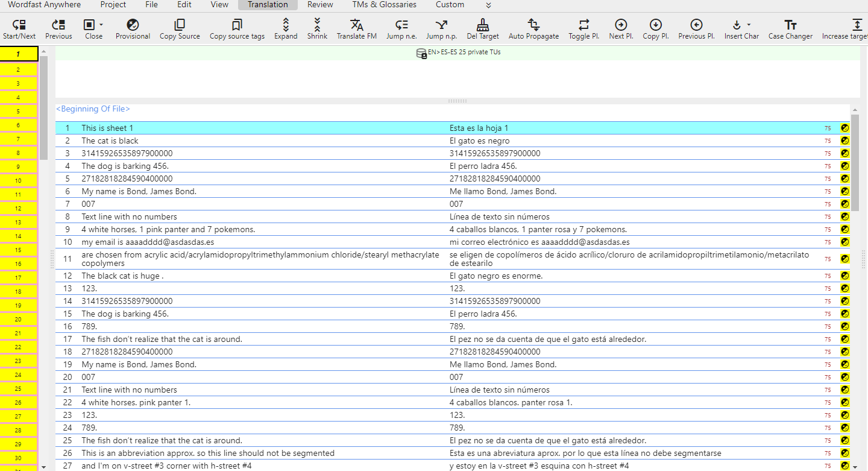Select Previous Pl. arrow icon

[x=696, y=25]
